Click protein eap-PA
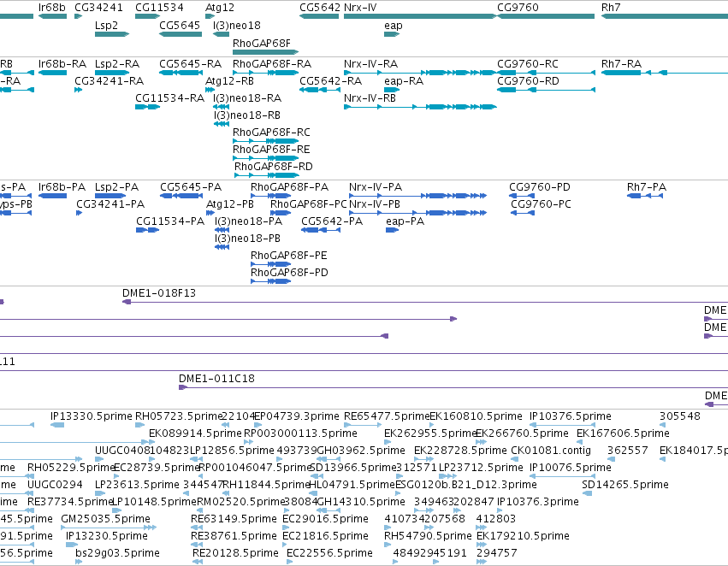The image size is (728, 566). point(405,221)
